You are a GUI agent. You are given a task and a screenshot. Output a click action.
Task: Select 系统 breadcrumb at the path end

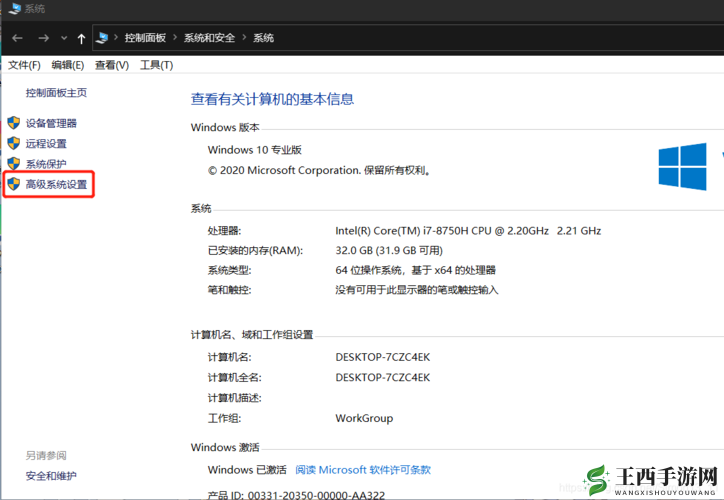[x=263, y=38]
